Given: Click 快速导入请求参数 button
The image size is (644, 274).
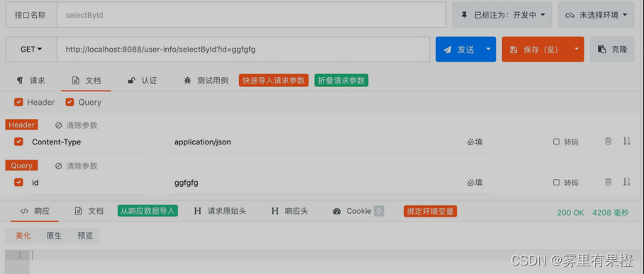Looking at the screenshot, I should click(x=274, y=81).
